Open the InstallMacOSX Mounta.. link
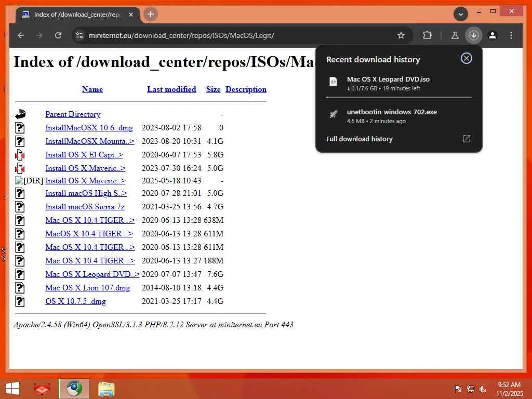Image resolution: width=532 pixels, height=399 pixels. [x=90, y=141]
